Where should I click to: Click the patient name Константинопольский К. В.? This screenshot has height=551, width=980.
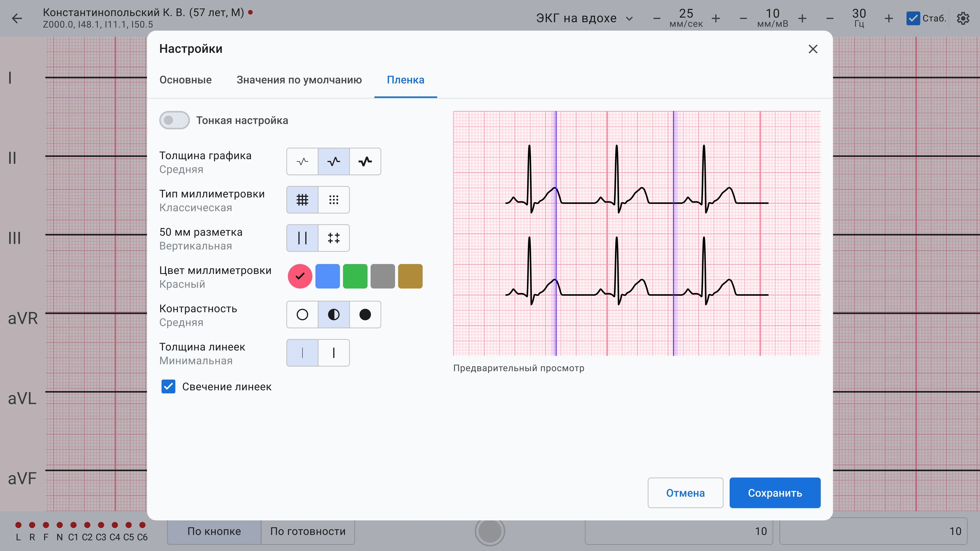tap(143, 12)
